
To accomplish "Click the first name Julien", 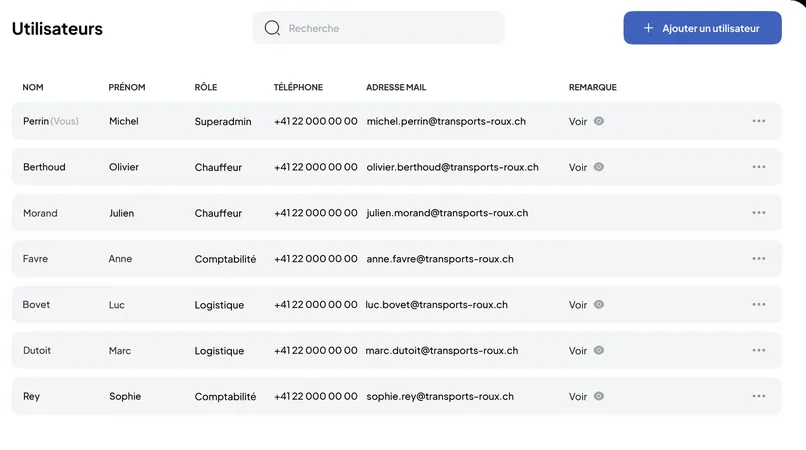I will 121,213.
